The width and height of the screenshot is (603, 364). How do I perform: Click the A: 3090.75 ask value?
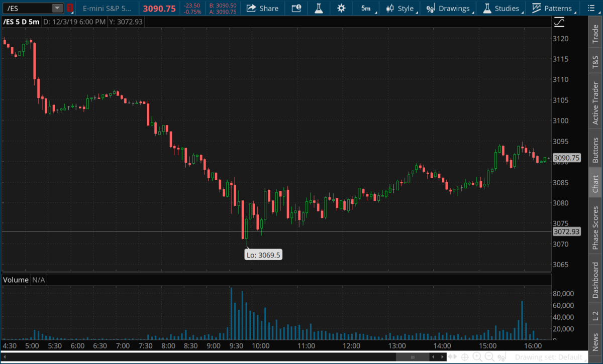(223, 12)
